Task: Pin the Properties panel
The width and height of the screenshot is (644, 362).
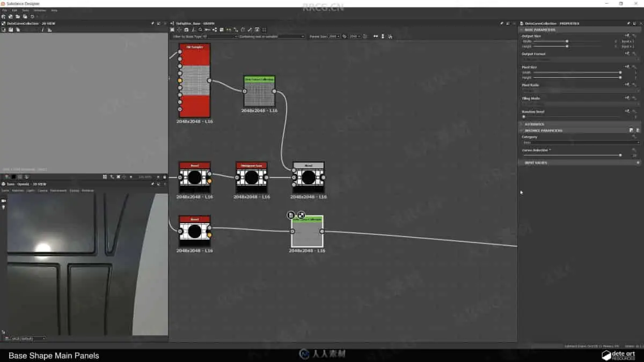Action: tap(628, 23)
